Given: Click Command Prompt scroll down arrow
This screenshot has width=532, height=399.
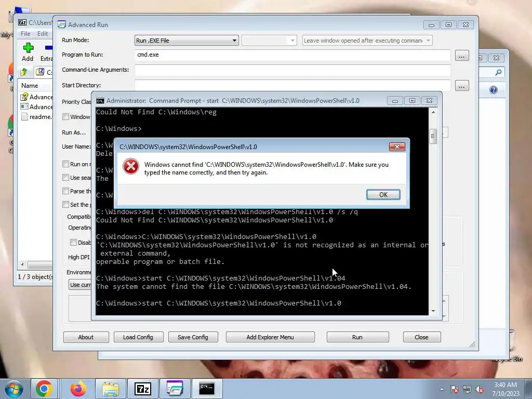Looking at the screenshot, I should [433, 311].
